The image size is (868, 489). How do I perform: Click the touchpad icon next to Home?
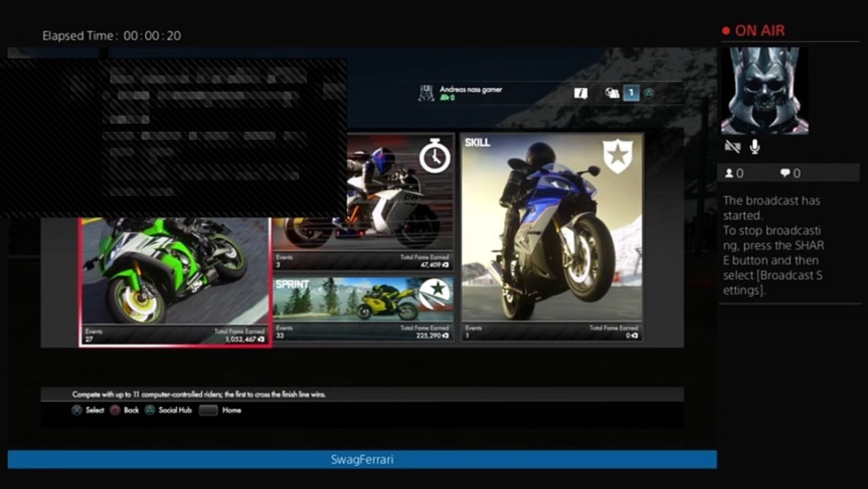pyautogui.click(x=208, y=410)
